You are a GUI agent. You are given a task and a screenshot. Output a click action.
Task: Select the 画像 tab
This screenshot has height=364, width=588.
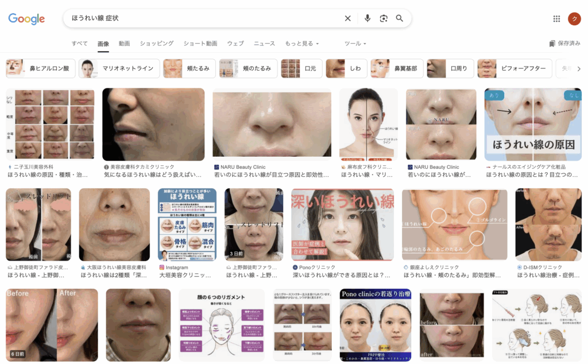[x=103, y=44]
